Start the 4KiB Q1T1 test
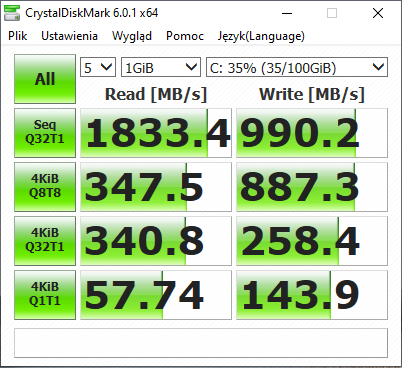The width and height of the screenshot is (402, 368). point(45,295)
